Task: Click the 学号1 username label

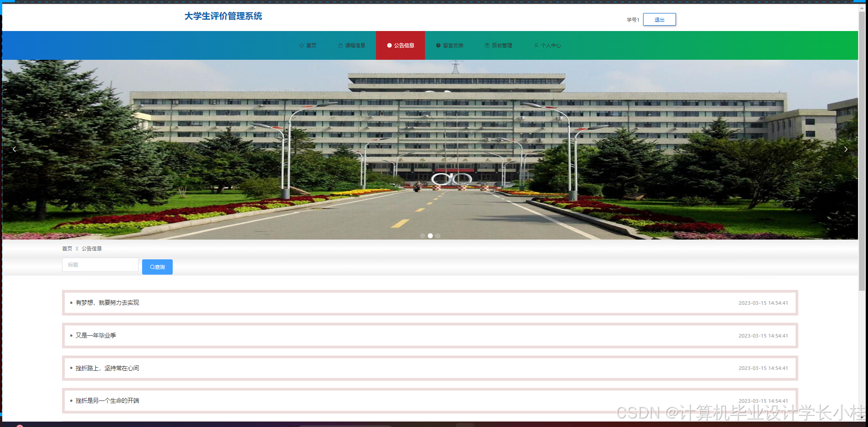Action: tap(633, 20)
